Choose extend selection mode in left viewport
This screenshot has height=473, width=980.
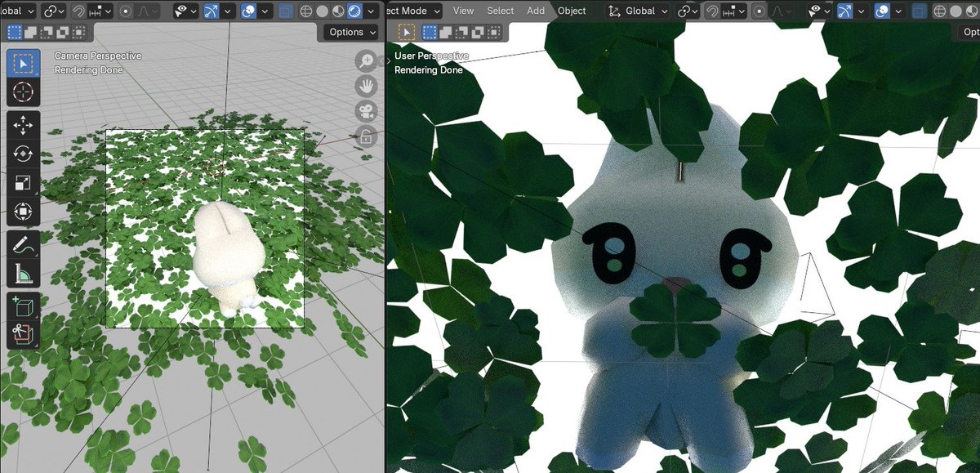pyautogui.click(x=31, y=32)
